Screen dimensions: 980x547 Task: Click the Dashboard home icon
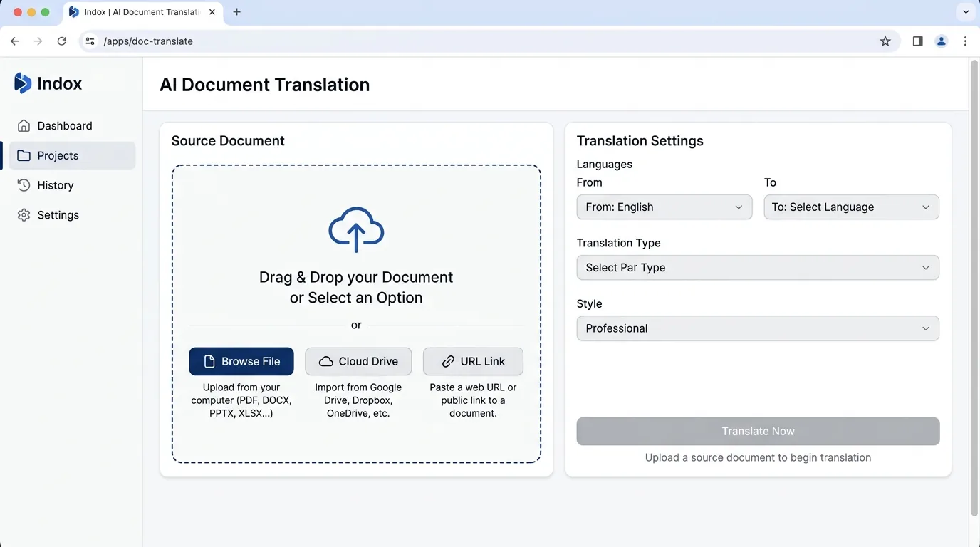pos(24,126)
